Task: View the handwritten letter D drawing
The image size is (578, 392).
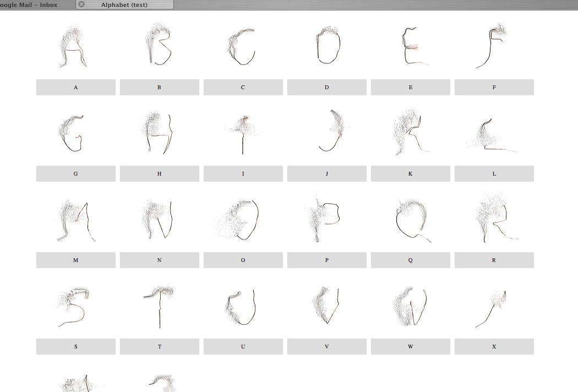Action: [x=328, y=45]
